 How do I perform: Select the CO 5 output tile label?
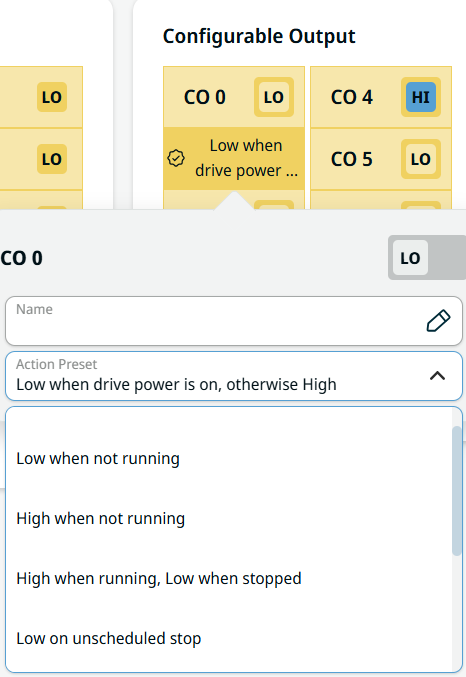pyautogui.click(x=352, y=159)
